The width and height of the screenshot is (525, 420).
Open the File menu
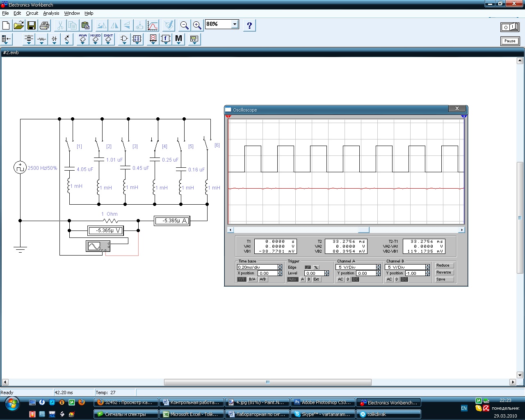5,13
